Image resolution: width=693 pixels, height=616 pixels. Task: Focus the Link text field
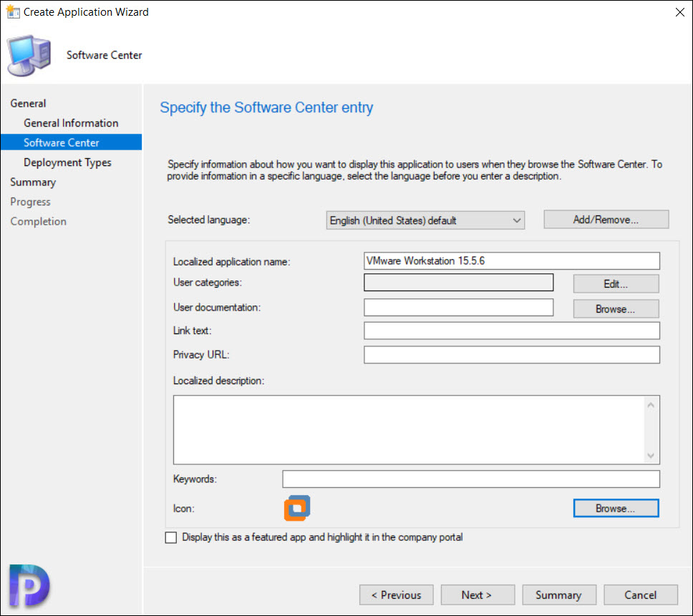512,331
